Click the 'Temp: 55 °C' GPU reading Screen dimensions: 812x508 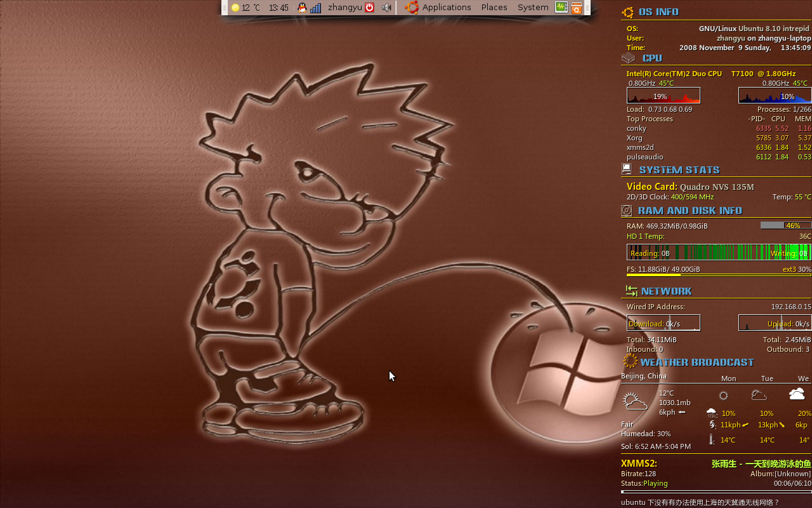pos(792,197)
